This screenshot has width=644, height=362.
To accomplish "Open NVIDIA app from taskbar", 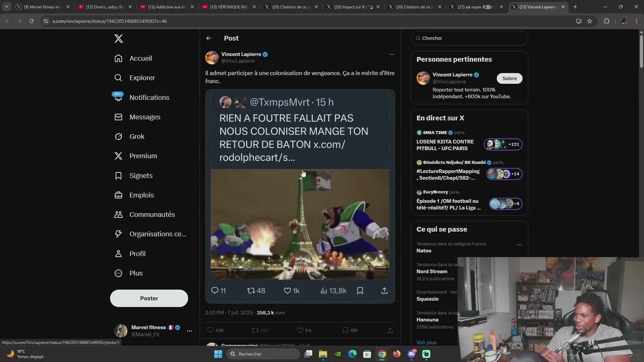I will (338, 354).
